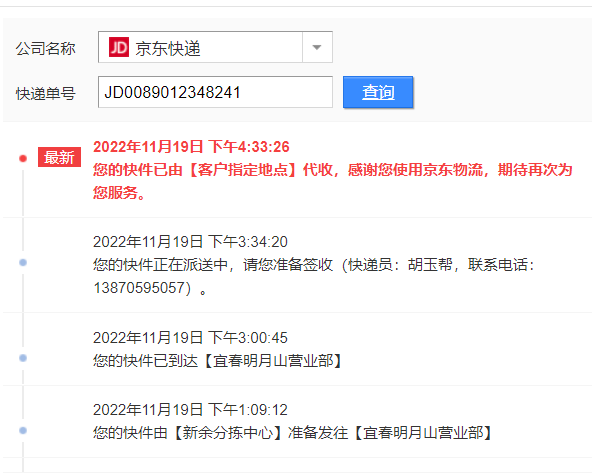The width and height of the screenshot is (592, 475).
Task: Click the red 最新 badge
Action: pos(59,157)
